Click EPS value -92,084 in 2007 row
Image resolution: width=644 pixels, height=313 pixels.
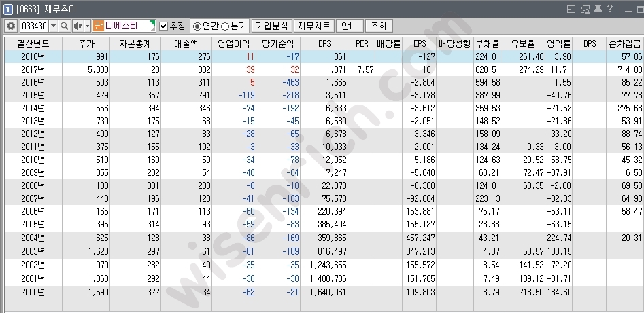click(x=420, y=198)
